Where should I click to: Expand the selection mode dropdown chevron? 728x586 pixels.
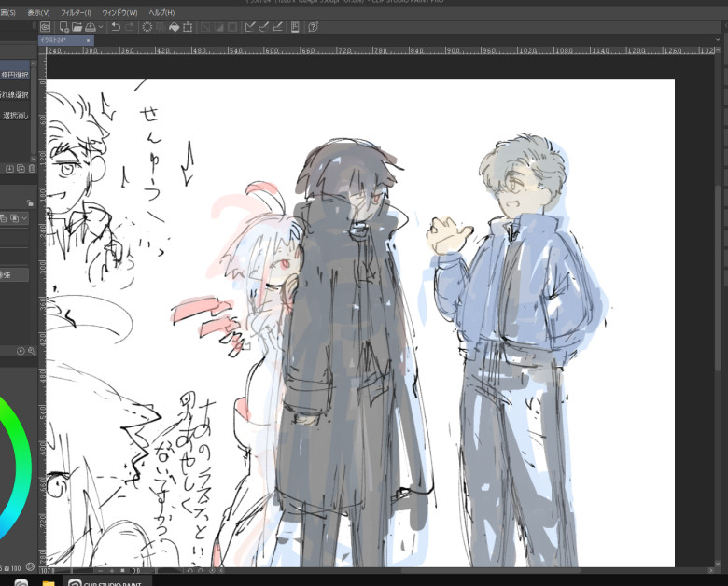click(x=24, y=218)
